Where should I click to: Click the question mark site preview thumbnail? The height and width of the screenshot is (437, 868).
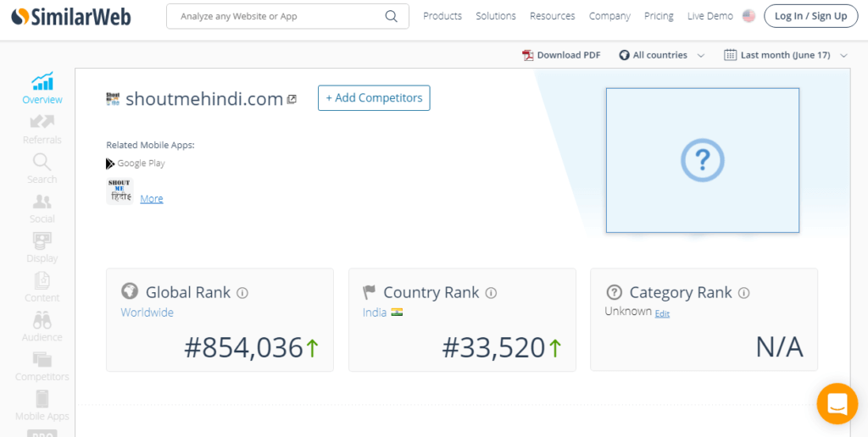click(703, 160)
